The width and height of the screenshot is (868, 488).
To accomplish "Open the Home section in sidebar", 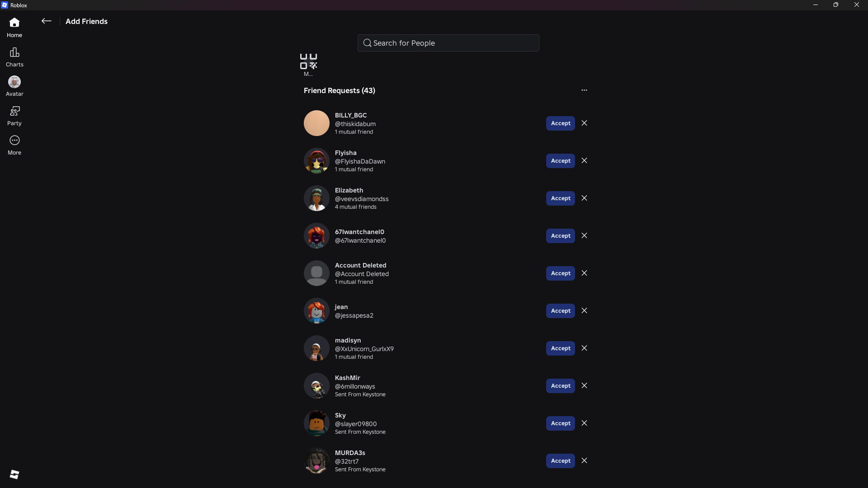I will [14, 28].
